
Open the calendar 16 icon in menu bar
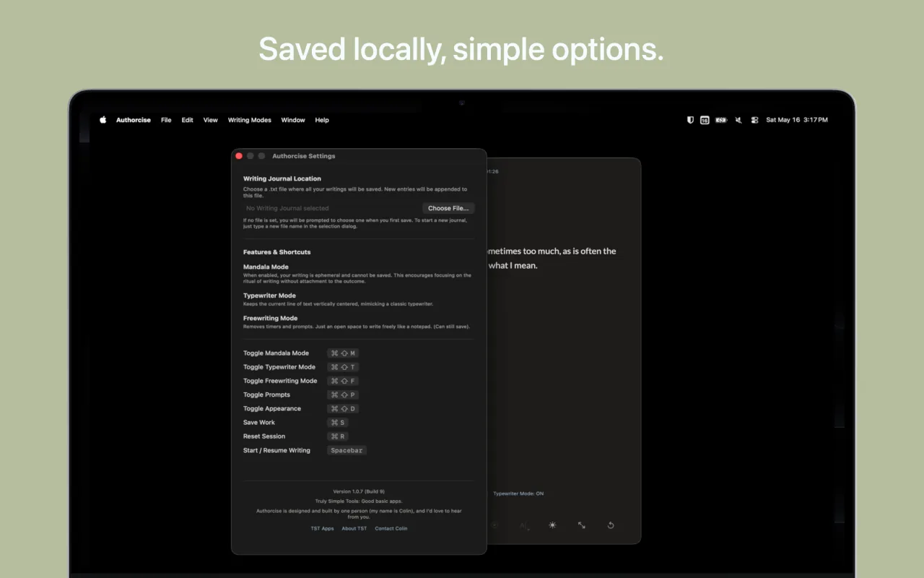click(x=705, y=120)
